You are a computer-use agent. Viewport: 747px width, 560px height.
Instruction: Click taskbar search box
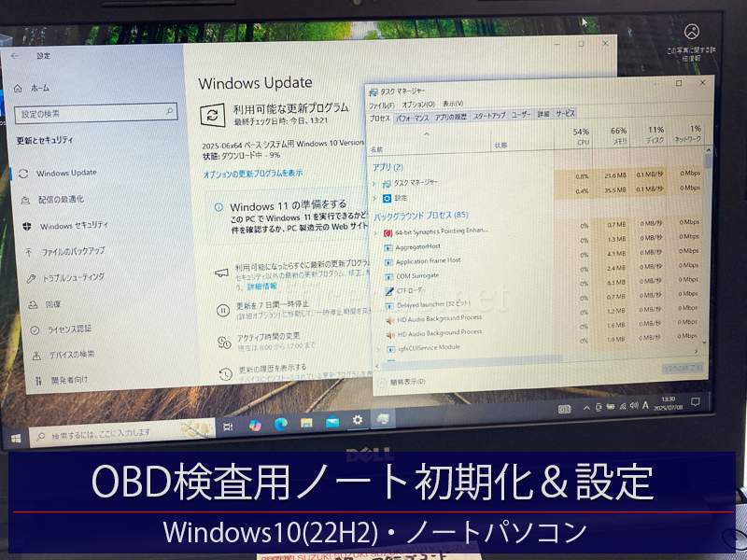coord(122,431)
